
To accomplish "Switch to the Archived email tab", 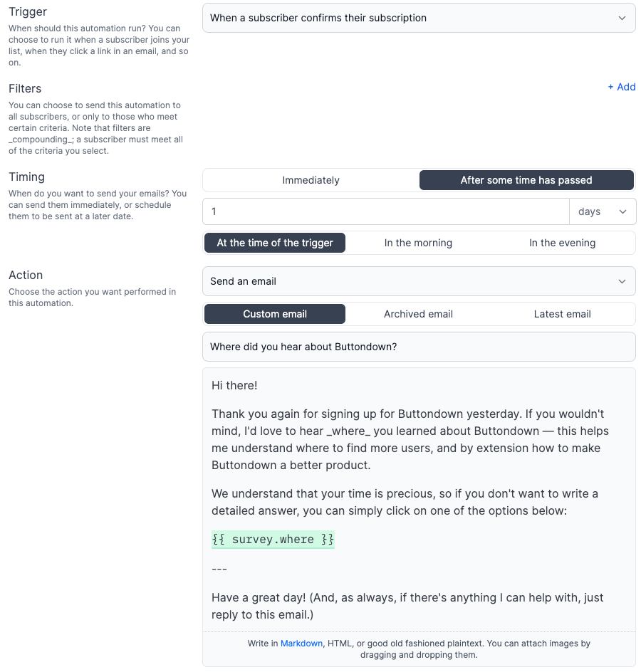I will tap(418, 314).
